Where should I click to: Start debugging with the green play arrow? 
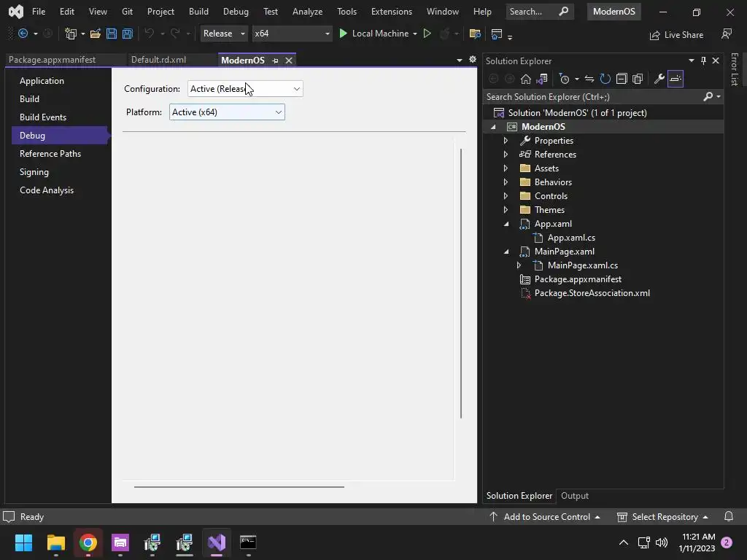tap(343, 34)
